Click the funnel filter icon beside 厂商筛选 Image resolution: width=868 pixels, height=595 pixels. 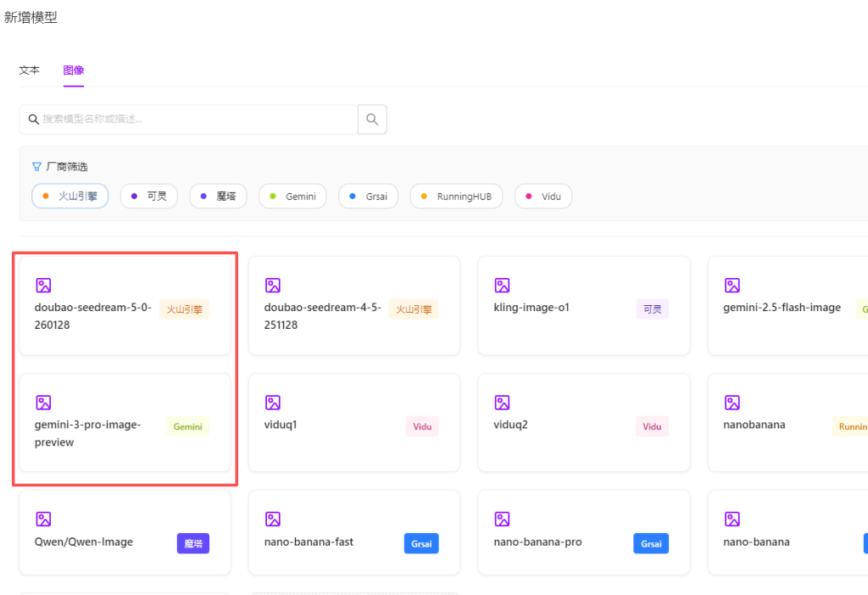tap(36, 167)
